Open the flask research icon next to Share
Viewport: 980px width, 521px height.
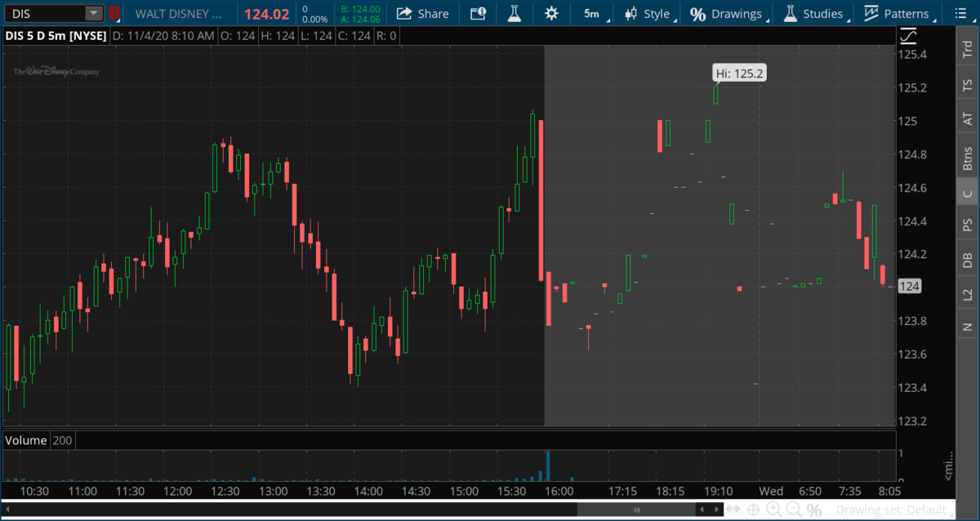click(x=514, y=13)
